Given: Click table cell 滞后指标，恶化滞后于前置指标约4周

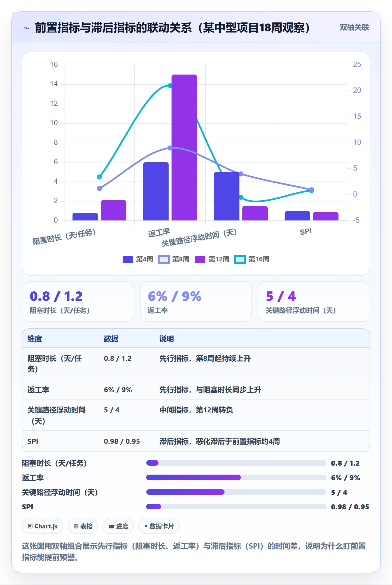Looking at the screenshot, I should pos(220,441).
